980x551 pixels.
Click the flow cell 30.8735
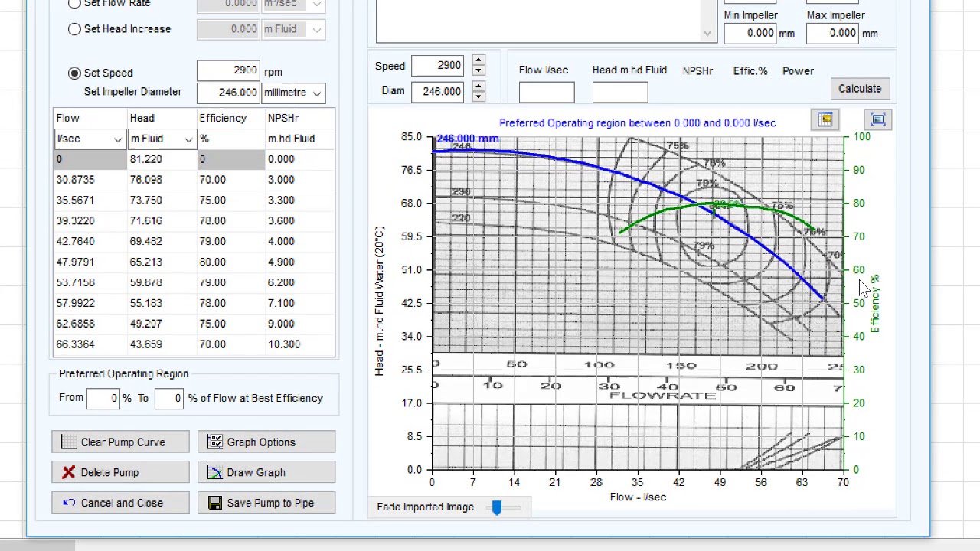pos(90,180)
